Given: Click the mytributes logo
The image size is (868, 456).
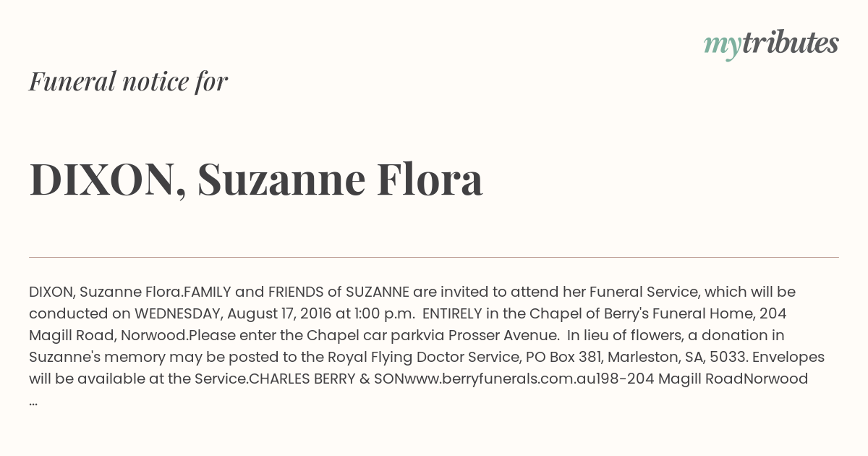Looking at the screenshot, I should 771,44.
